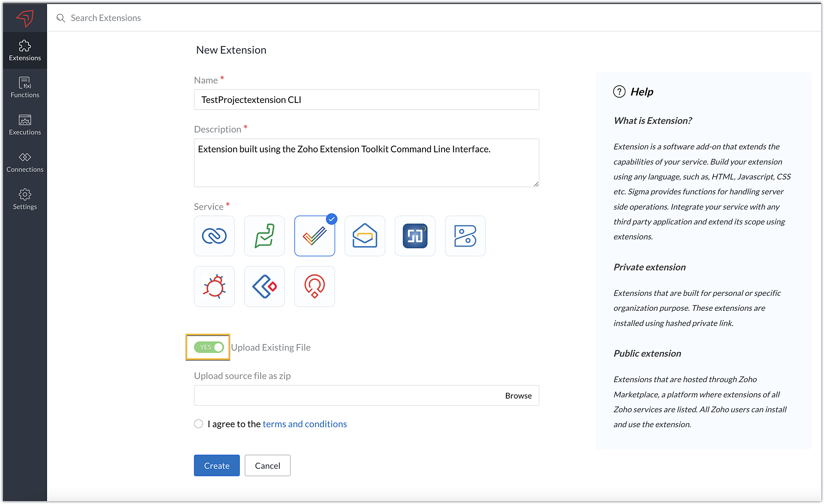Open the Settings sidebar section
824x504 pixels.
coord(25,199)
